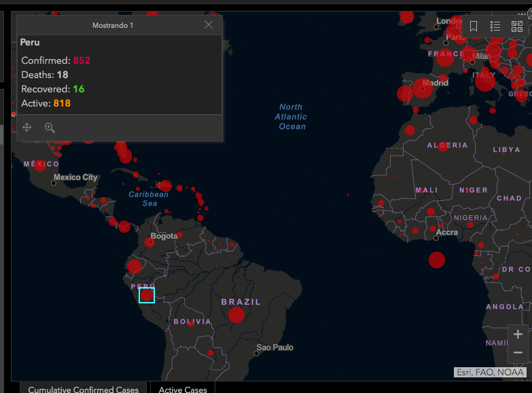Click the Nigeria case circle
The width and height of the screenshot is (532, 393).
point(470,225)
